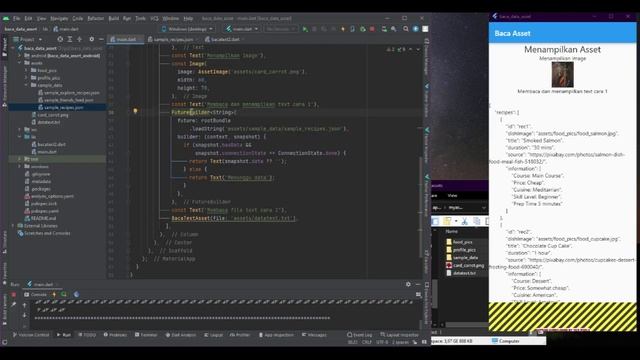Image resolution: width=640 pixels, height=360 pixels.
Task: Hide the Project panel with minus icon
Action: point(101,39)
